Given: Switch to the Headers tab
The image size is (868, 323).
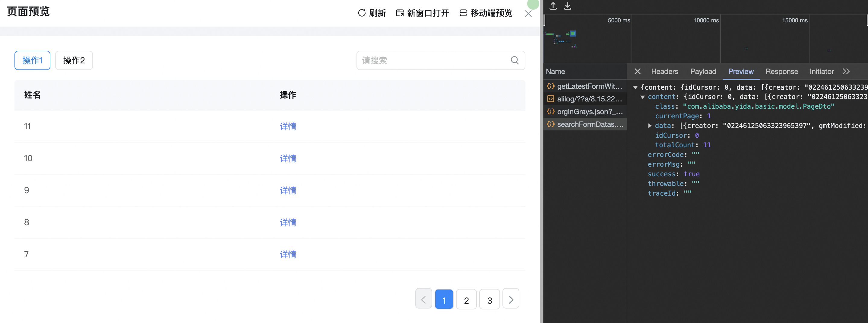Looking at the screenshot, I should click(664, 72).
